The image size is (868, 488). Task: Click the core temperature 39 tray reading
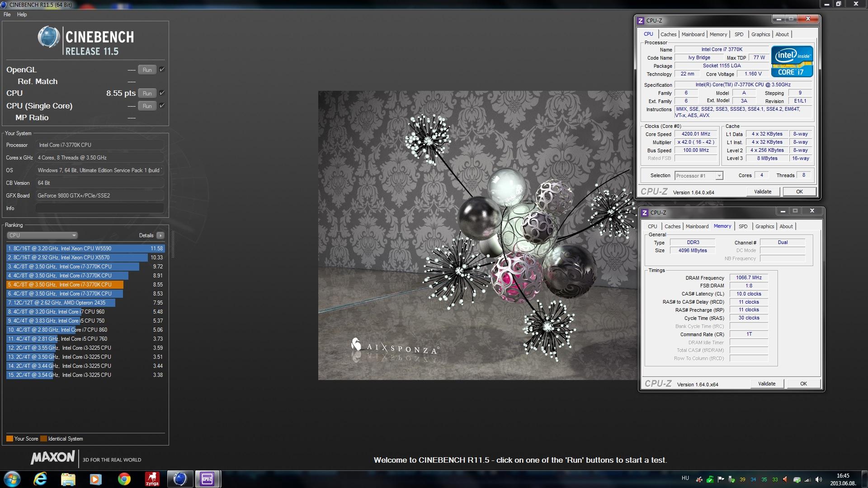(742, 479)
